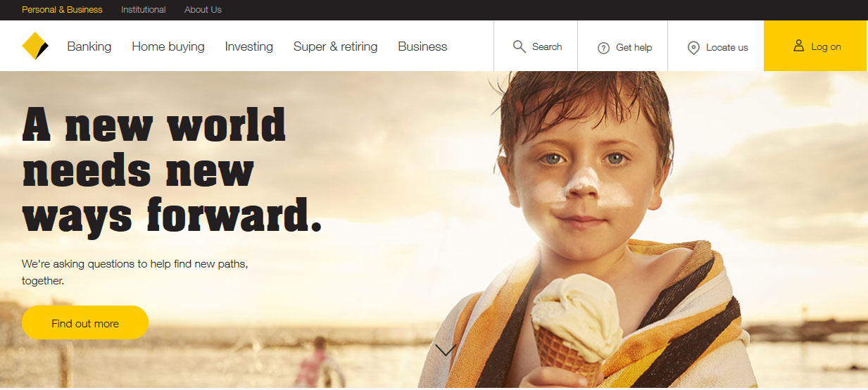868x390 pixels.
Task: Click the Search text label
Action: point(547,46)
